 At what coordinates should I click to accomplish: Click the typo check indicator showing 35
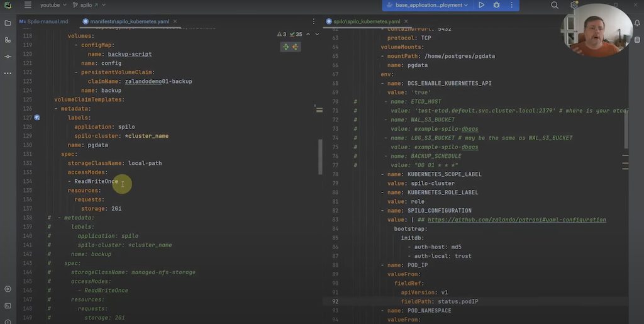tap(296, 35)
